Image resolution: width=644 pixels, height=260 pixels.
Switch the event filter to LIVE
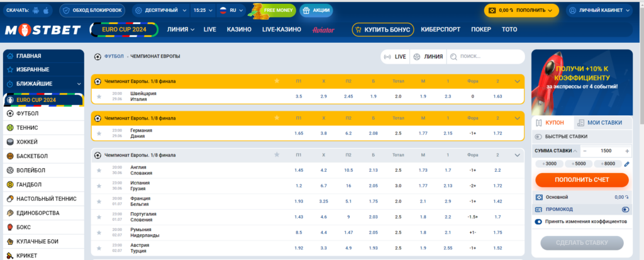[x=396, y=57]
